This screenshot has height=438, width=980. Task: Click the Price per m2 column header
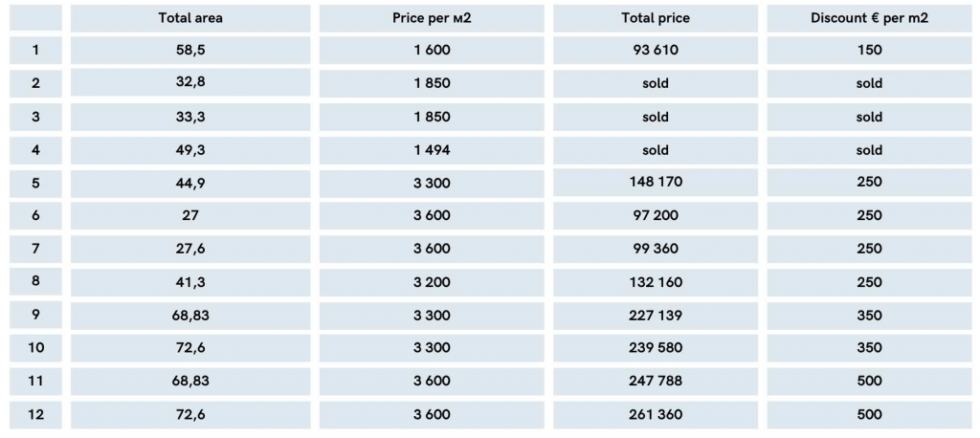click(x=432, y=18)
